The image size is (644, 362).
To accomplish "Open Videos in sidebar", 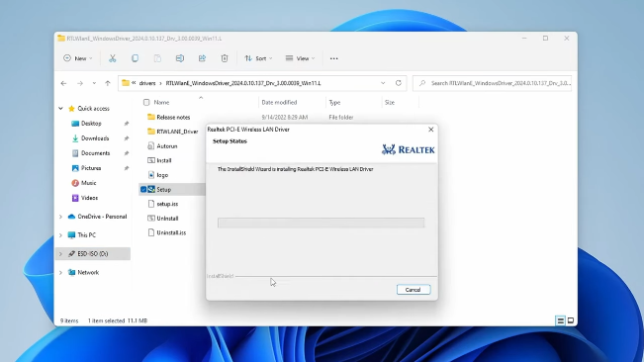I will tap(89, 198).
